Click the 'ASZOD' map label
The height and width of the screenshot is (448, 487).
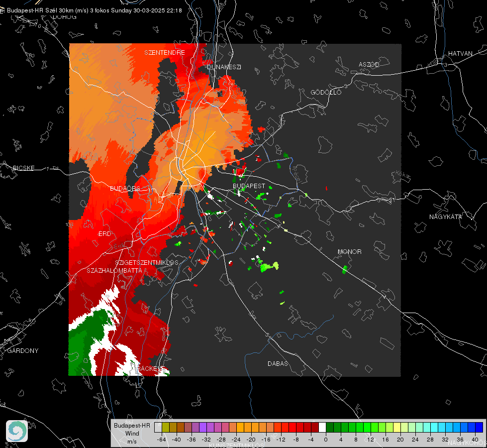[x=369, y=64]
